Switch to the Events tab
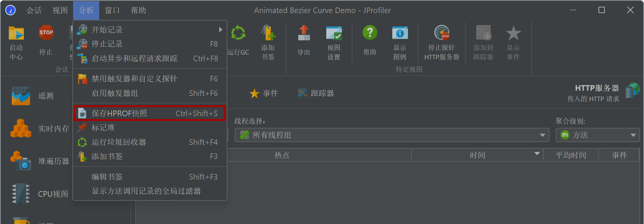Screen dimensions: 644x224 point(264,93)
